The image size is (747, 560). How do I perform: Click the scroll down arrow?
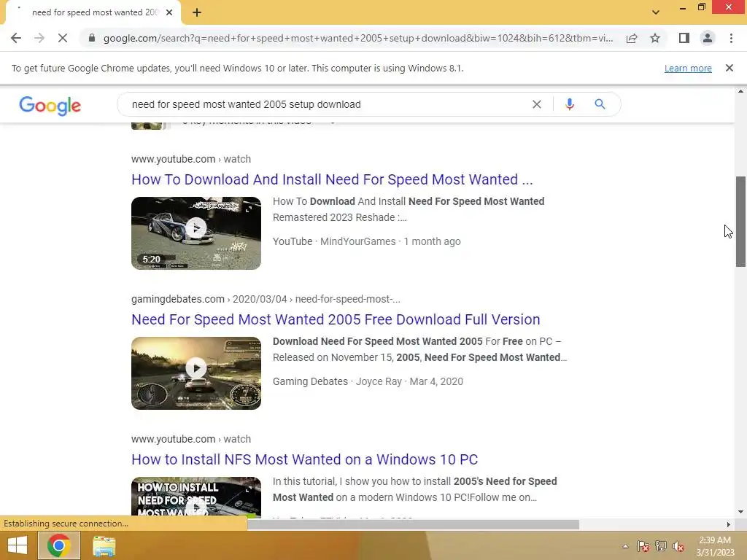click(740, 512)
